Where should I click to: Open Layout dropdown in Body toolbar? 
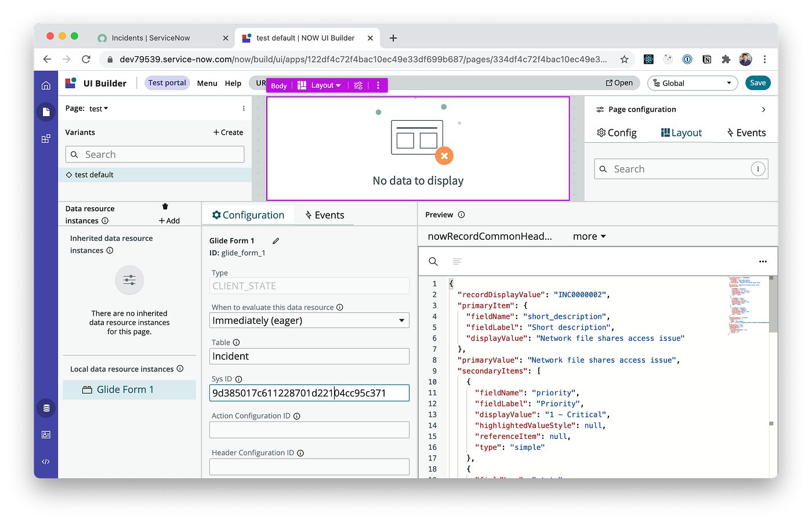pos(320,85)
